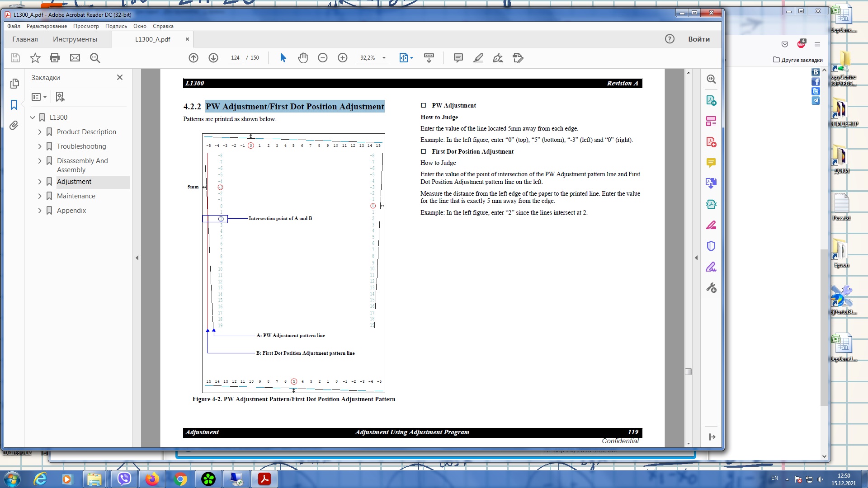Screen dimensions: 868x488
Task: Click the Highlight text pen icon
Action: (x=478, y=58)
